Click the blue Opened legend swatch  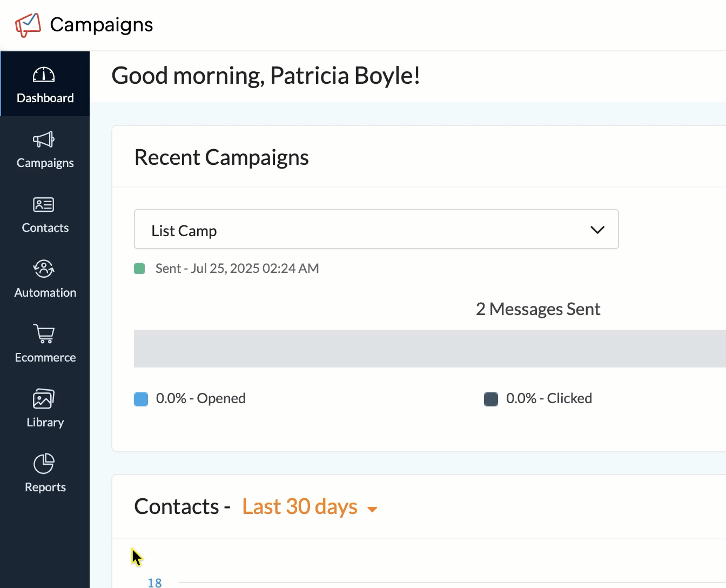coord(141,399)
